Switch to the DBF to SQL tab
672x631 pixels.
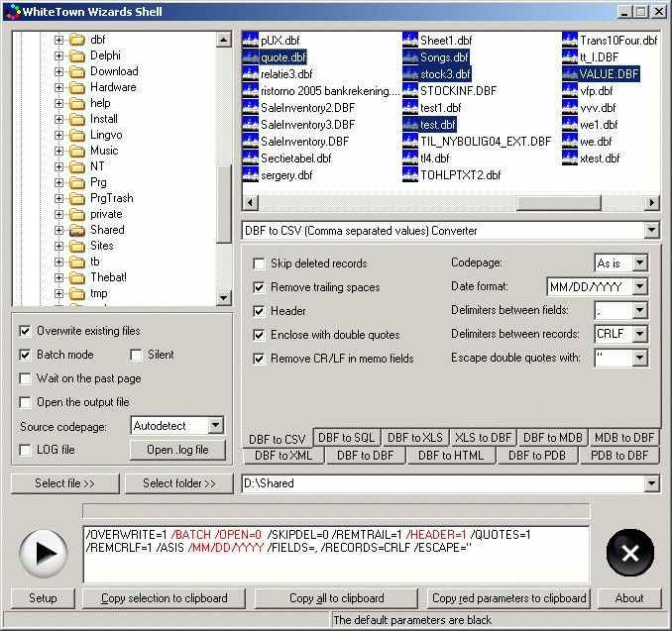[x=347, y=438]
